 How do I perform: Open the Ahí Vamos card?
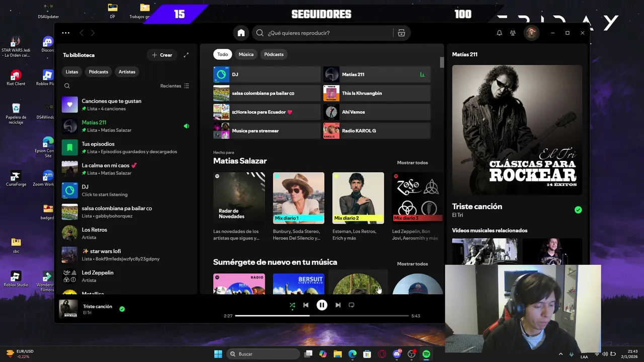(x=377, y=112)
